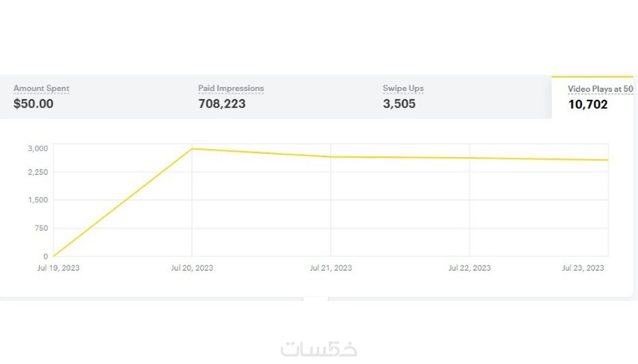Click the Khamsat watermark logo

click(319, 348)
